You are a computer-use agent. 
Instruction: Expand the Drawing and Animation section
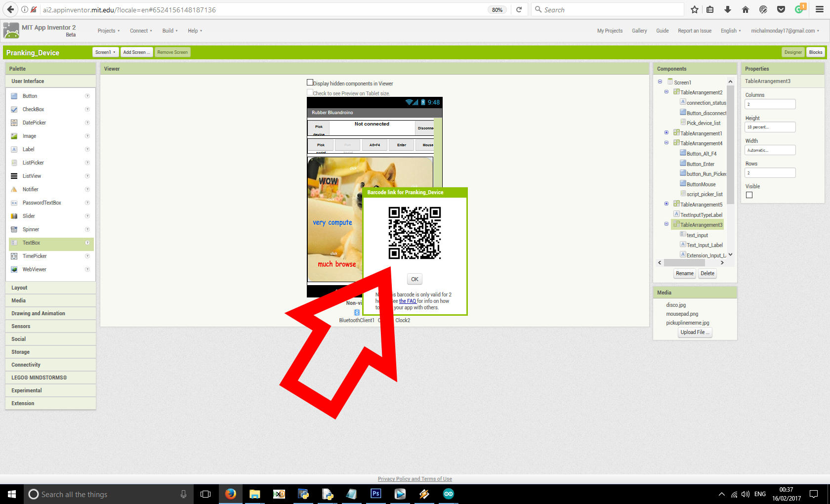pyautogui.click(x=50, y=313)
